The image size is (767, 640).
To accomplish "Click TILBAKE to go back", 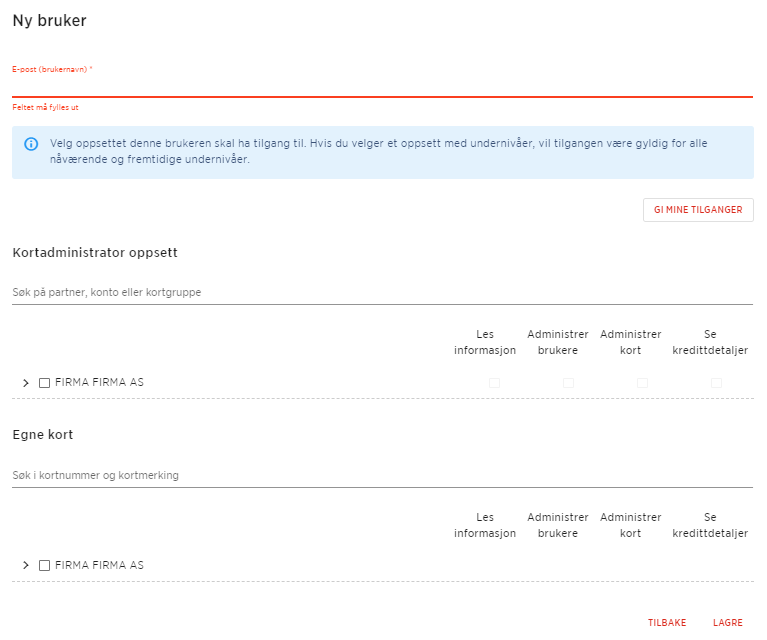I will pyautogui.click(x=667, y=622).
